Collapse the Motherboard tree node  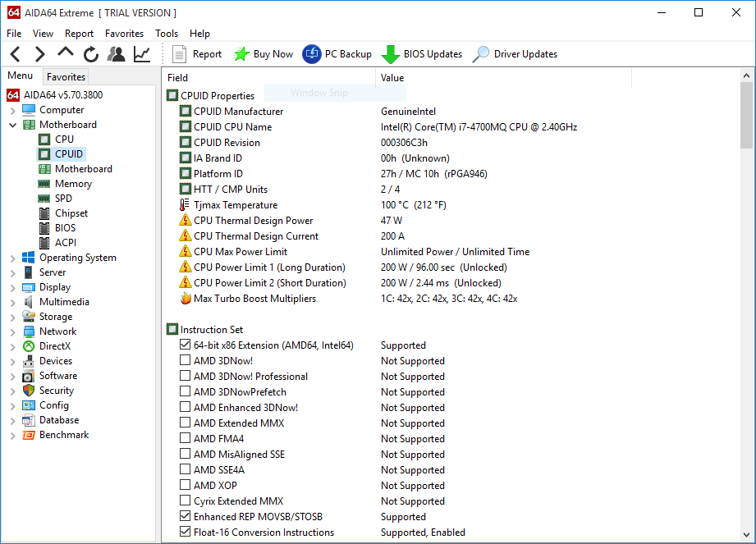12,126
